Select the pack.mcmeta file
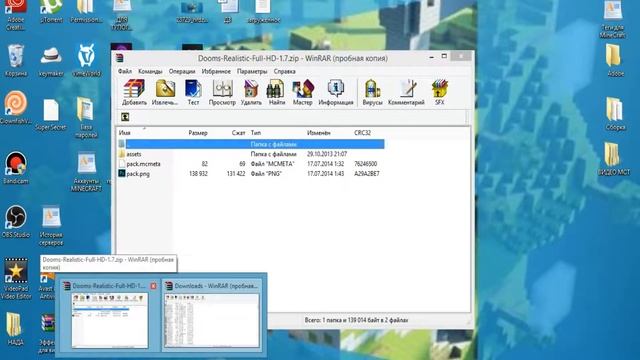 click(251, 164)
